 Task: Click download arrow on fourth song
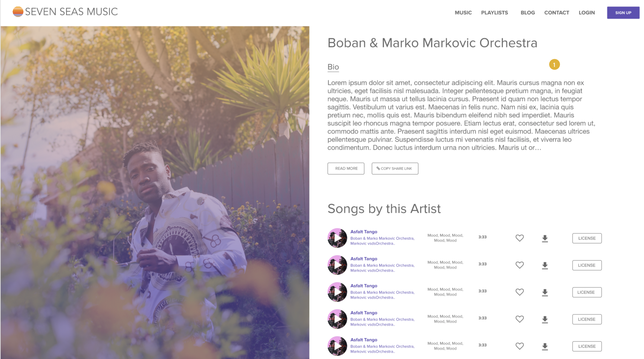[545, 320]
